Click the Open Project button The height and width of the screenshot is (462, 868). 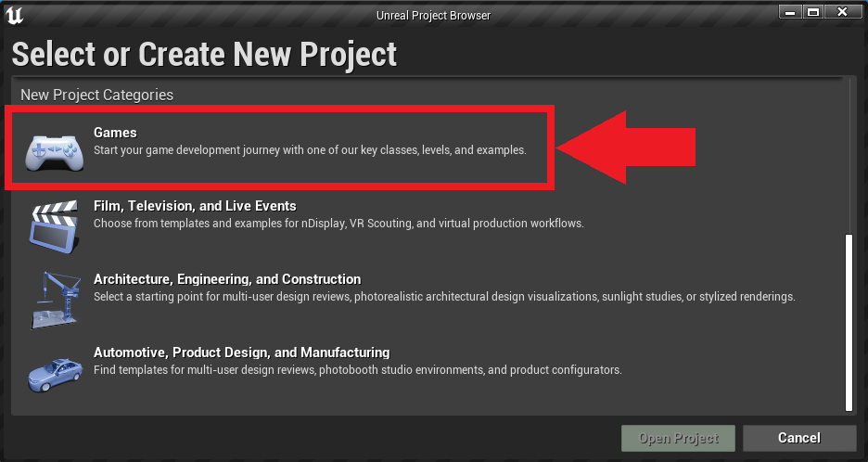(x=678, y=438)
